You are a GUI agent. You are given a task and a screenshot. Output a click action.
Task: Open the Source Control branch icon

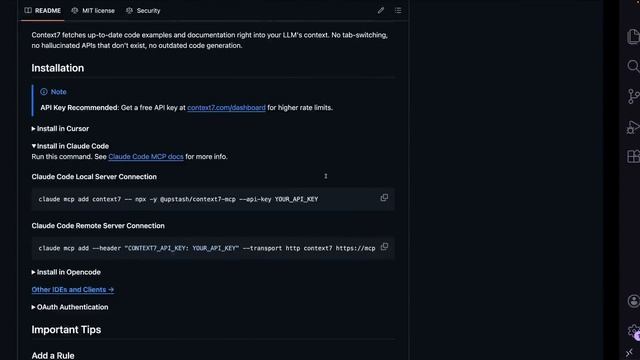[x=633, y=96]
